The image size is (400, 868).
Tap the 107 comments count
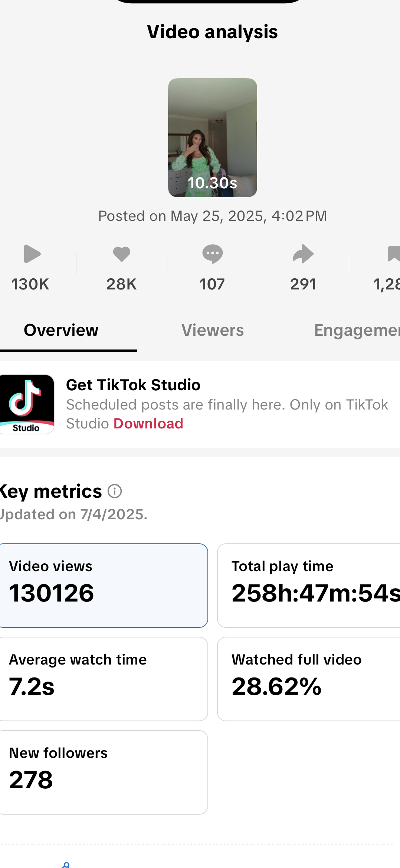click(x=212, y=284)
